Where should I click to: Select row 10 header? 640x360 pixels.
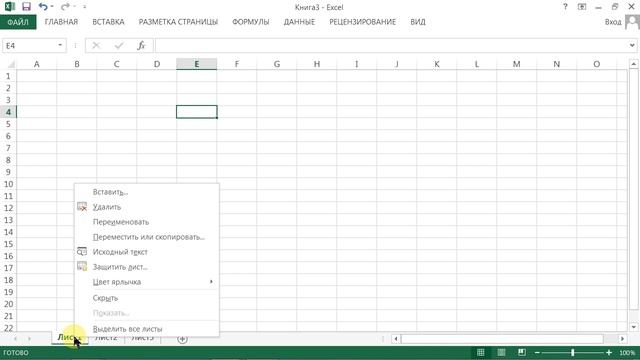coord(8,184)
